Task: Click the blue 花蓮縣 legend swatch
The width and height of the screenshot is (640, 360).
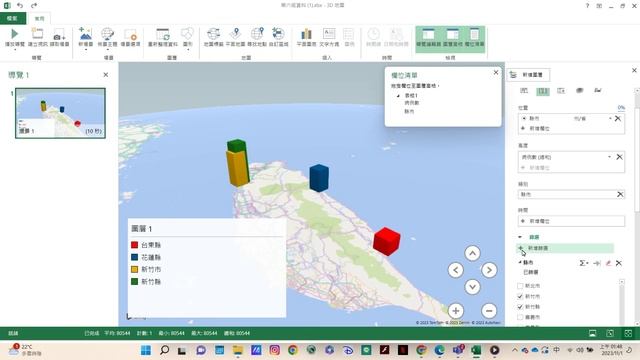Action: pyautogui.click(x=134, y=257)
